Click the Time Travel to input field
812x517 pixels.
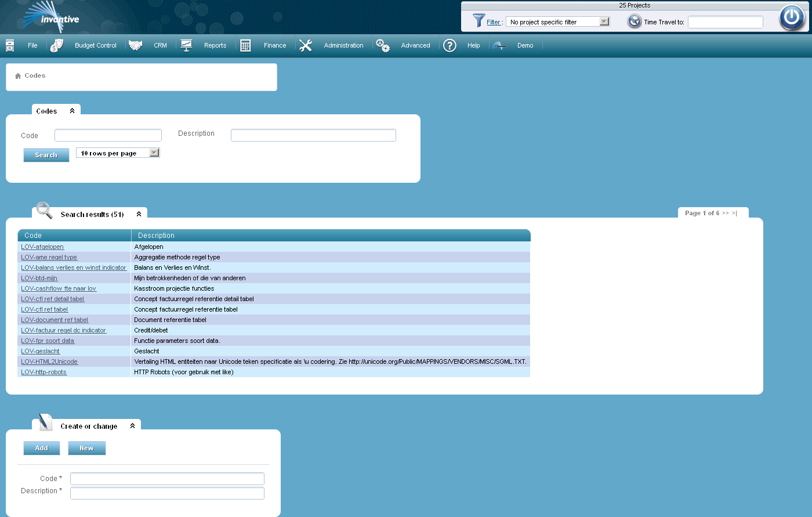(725, 22)
